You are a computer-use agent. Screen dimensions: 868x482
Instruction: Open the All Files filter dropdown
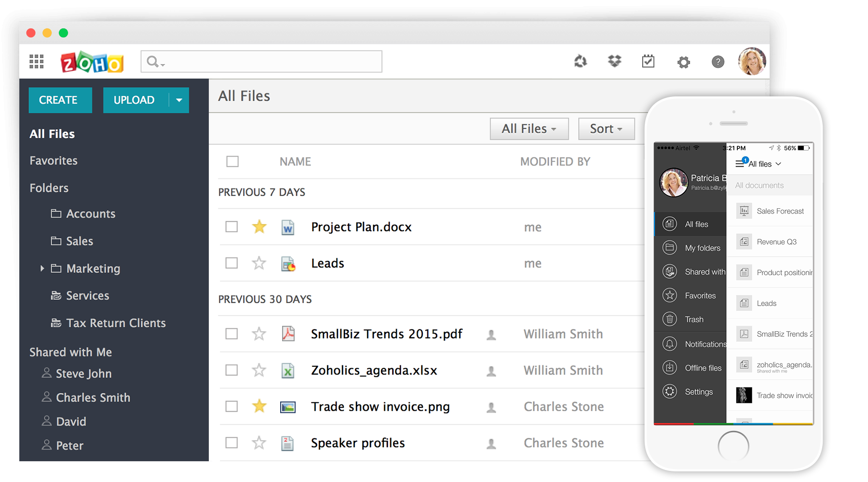pos(529,129)
